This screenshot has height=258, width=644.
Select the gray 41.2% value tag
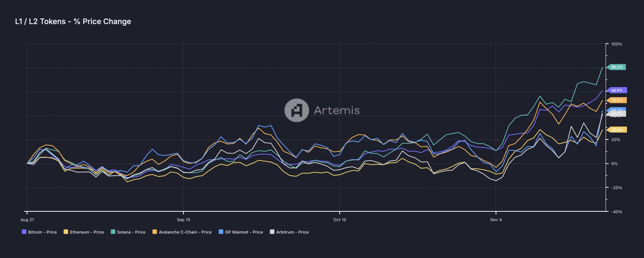pyautogui.click(x=617, y=114)
